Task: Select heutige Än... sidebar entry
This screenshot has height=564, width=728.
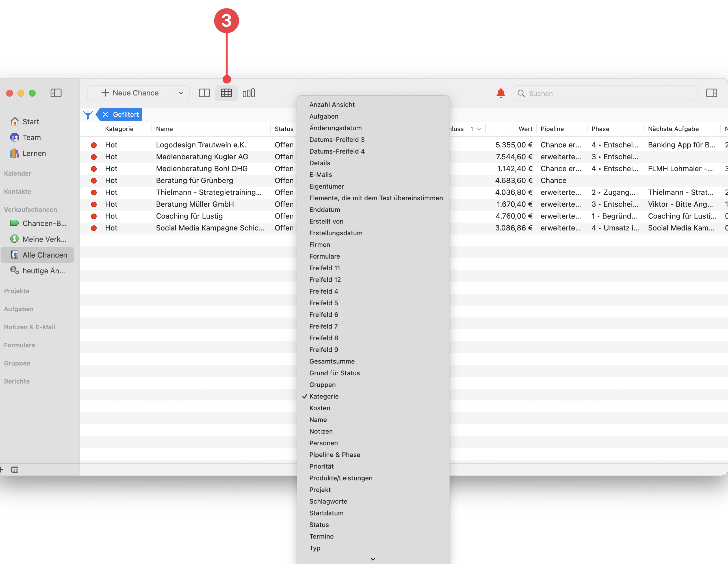Action: [x=38, y=271]
